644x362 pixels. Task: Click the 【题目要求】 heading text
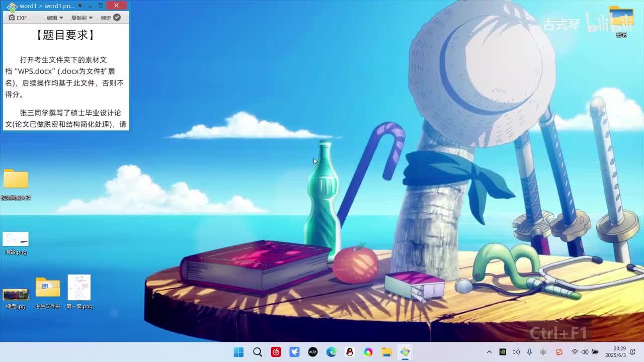coord(65,35)
